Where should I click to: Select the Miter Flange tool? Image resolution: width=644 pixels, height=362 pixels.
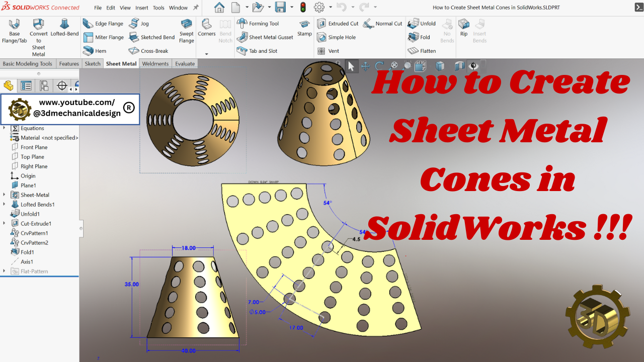(x=103, y=37)
